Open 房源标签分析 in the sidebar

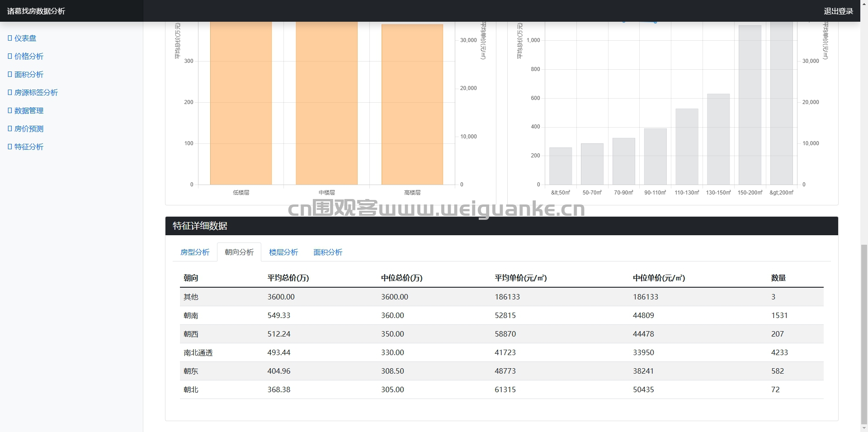[x=33, y=93]
